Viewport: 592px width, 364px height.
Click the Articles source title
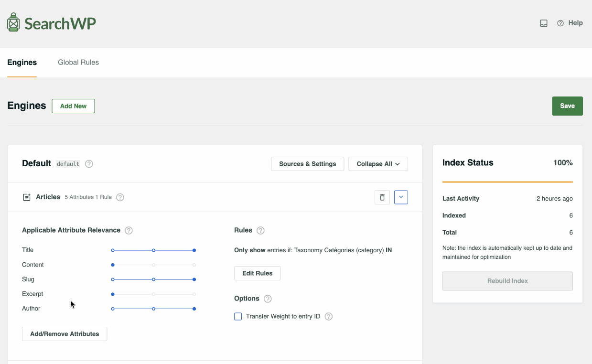tap(48, 197)
